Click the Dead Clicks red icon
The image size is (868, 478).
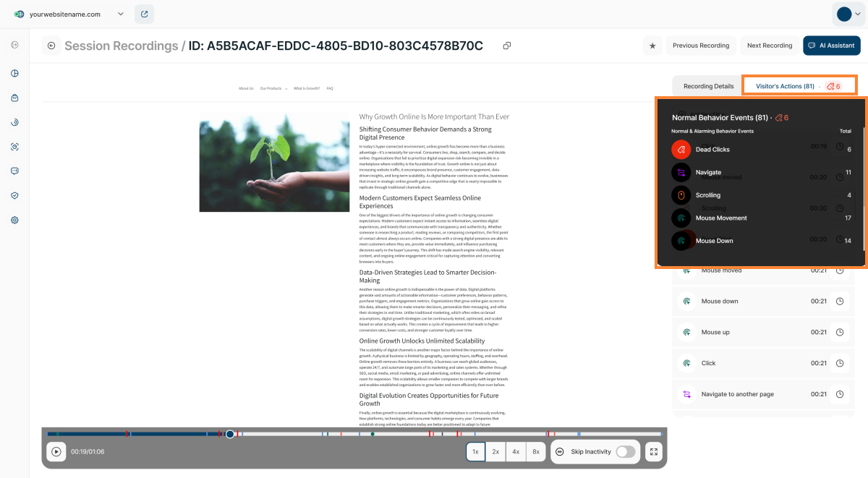[681, 150]
